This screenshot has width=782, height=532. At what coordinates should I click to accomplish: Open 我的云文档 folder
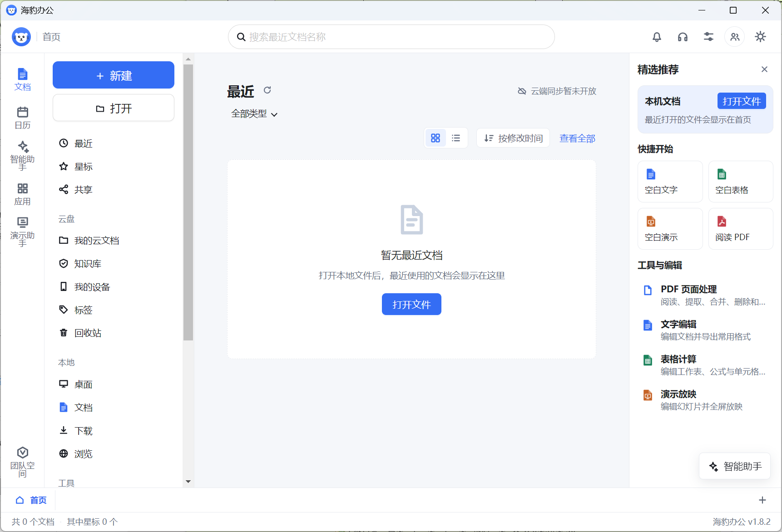tap(114, 241)
